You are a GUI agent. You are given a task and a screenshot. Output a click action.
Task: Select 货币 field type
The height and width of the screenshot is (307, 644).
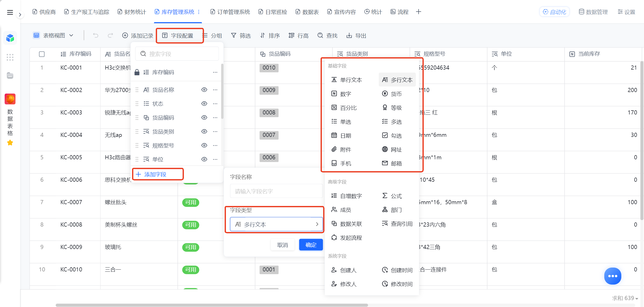tap(392, 94)
